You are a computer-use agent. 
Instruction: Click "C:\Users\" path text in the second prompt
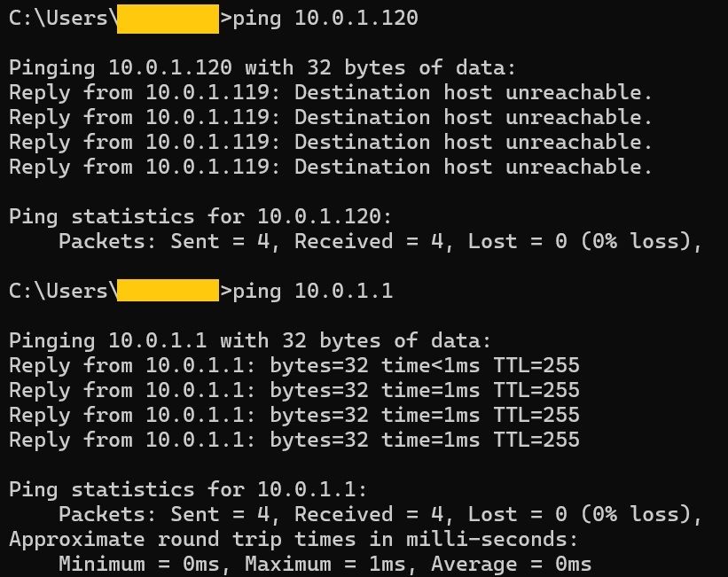(x=62, y=292)
